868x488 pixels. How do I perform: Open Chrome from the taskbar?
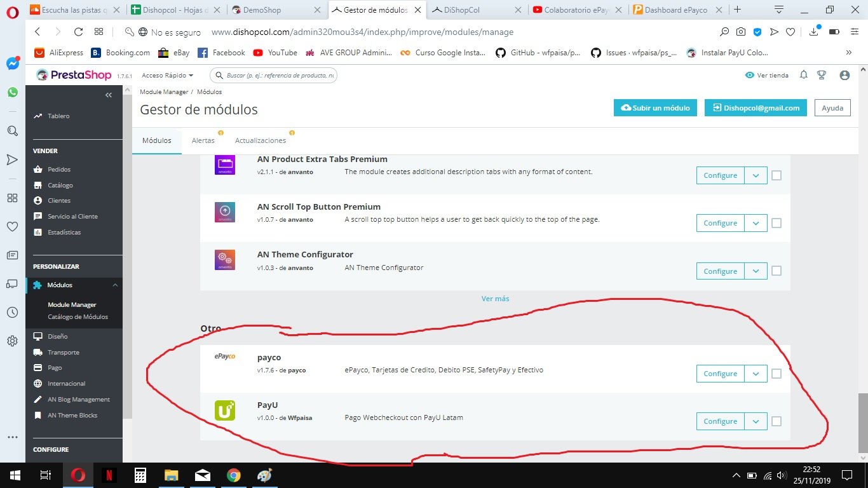tap(234, 475)
